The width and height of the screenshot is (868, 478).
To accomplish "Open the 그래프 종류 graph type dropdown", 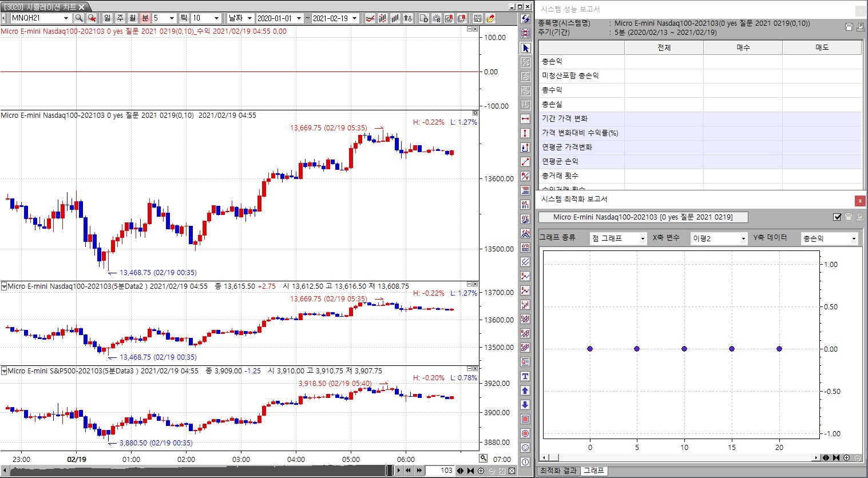I will [x=618, y=238].
